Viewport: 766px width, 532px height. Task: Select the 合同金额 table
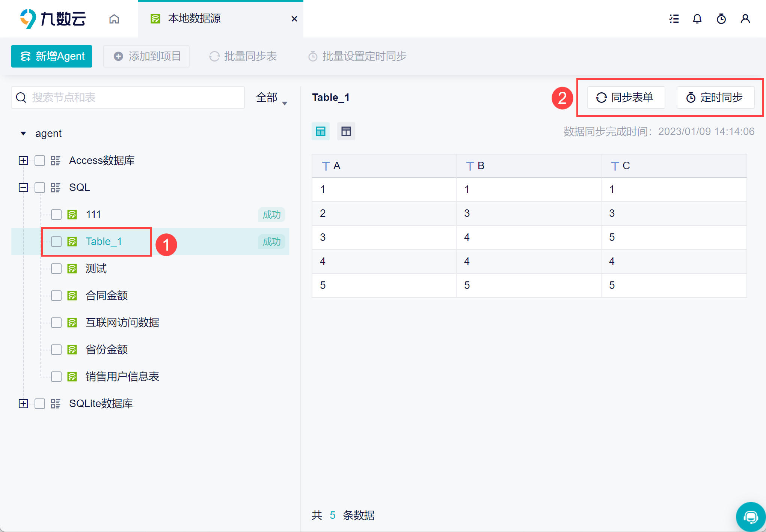point(107,296)
